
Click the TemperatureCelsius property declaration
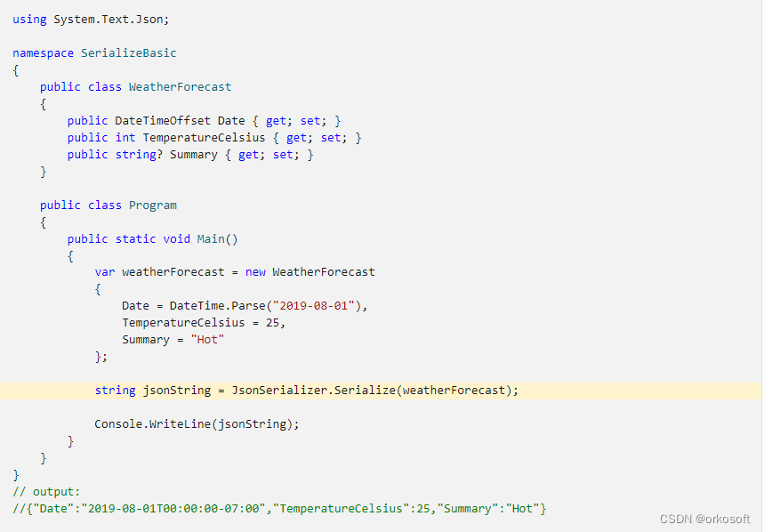(x=214, y=138)
